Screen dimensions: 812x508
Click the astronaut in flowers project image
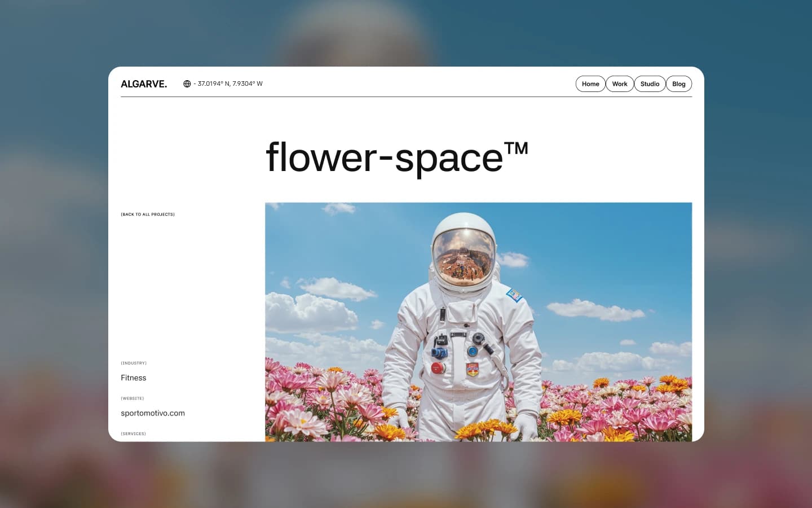pyautogui.click(x=478, y=322)
